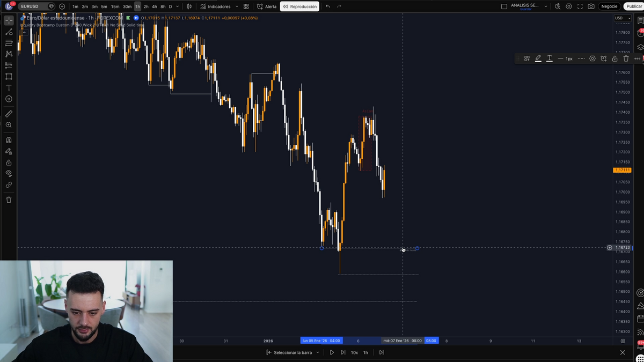Click the Guardar save link

pos(524,9)
